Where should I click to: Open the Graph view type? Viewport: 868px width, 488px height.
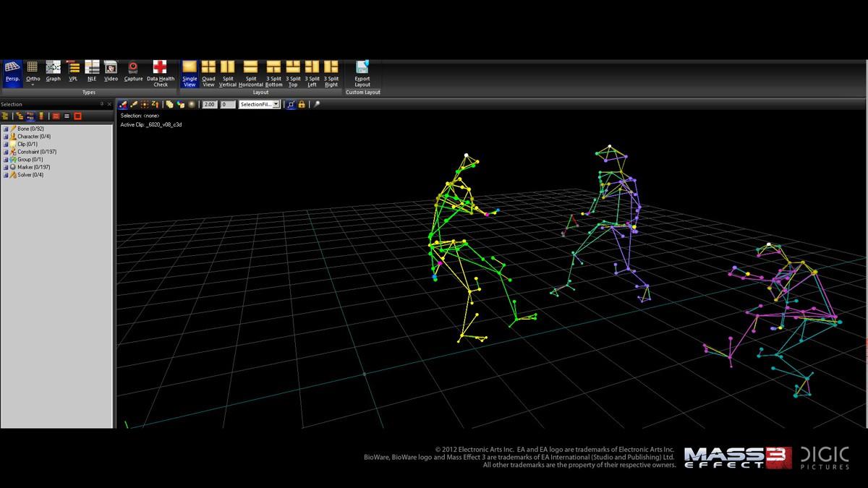pyautogui.click(x=54, y=72)
